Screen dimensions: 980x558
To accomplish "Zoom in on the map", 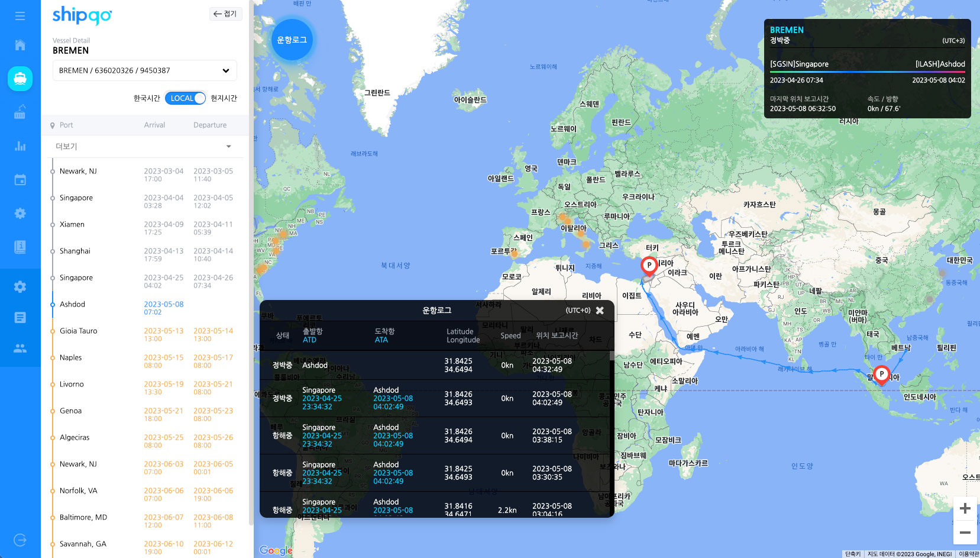I will (965, 508).
